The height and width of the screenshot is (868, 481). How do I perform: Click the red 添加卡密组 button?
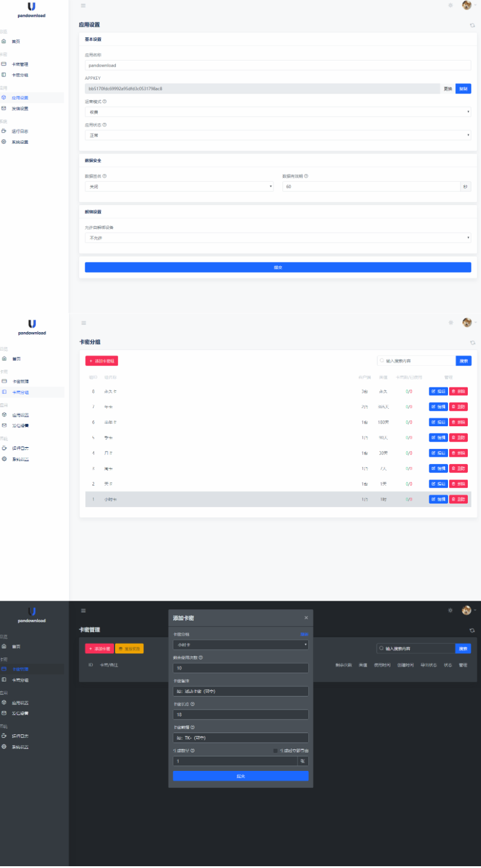(101, 361)
